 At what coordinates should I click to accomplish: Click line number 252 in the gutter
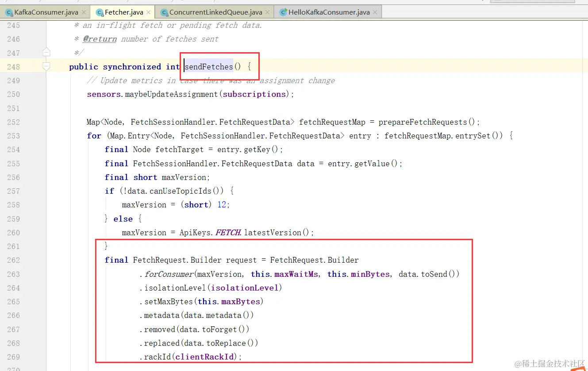(x=14, y=122)
